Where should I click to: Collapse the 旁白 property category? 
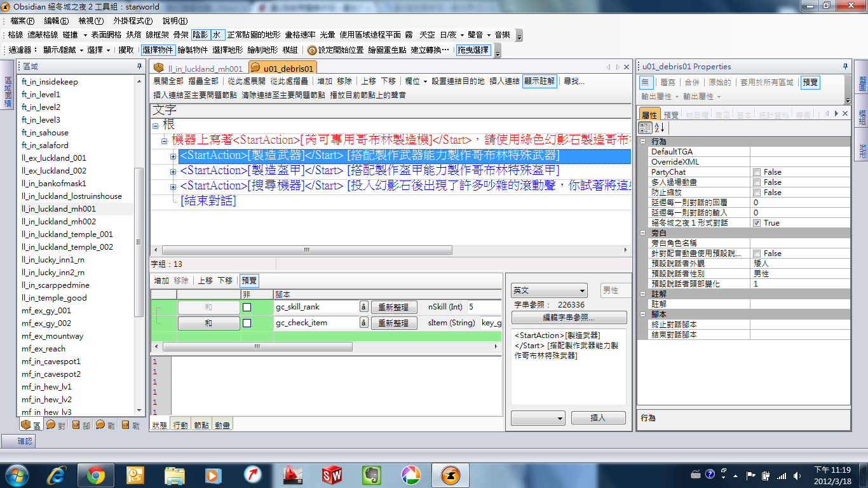[x=643, y=233]
